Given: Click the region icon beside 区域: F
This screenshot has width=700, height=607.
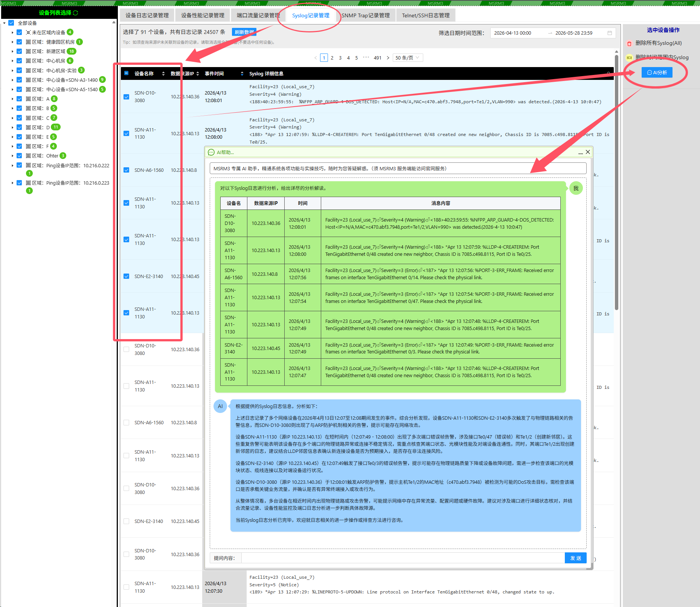Looking at the screenshot, I should point(28,146).
